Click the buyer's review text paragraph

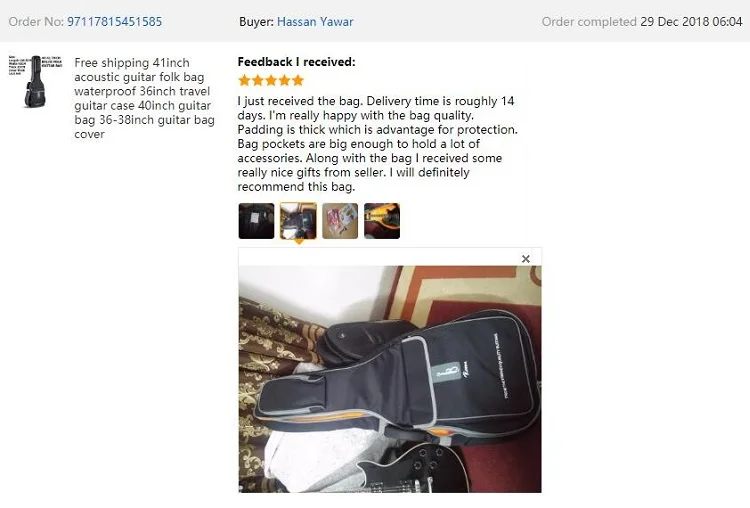[377, 144]
